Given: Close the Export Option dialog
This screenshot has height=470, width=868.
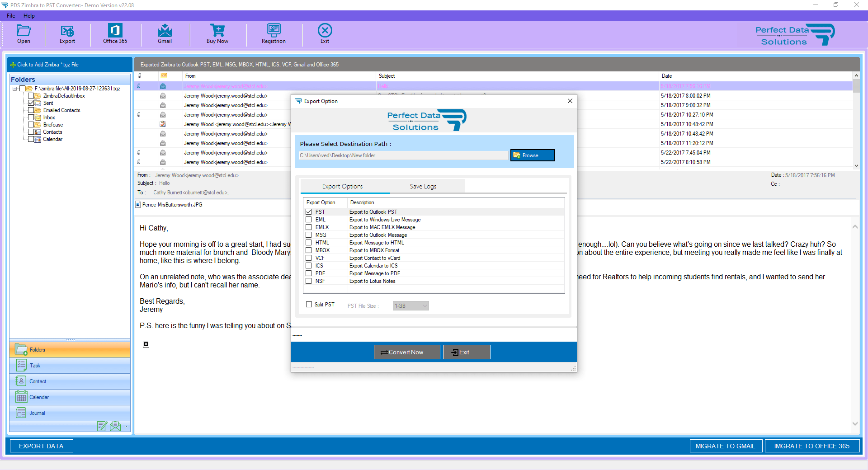Looking at the screenshot, I should click(x=570, y=101).
